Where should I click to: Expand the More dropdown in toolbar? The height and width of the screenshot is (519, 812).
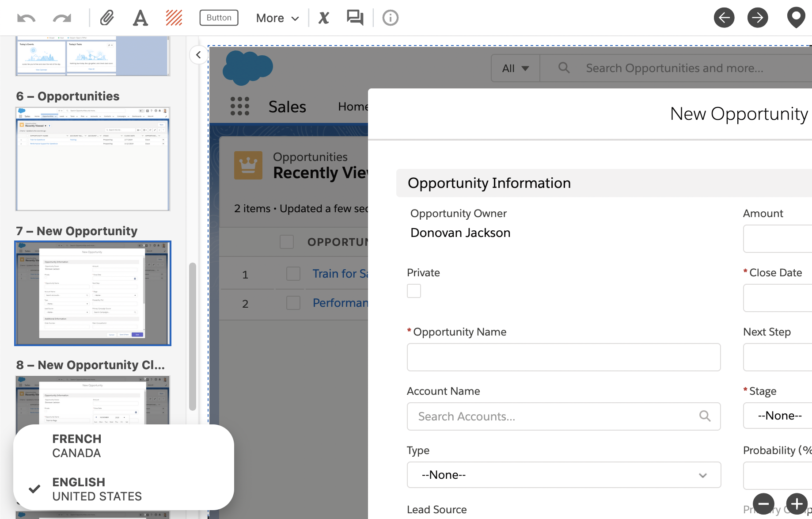point(277,18)
